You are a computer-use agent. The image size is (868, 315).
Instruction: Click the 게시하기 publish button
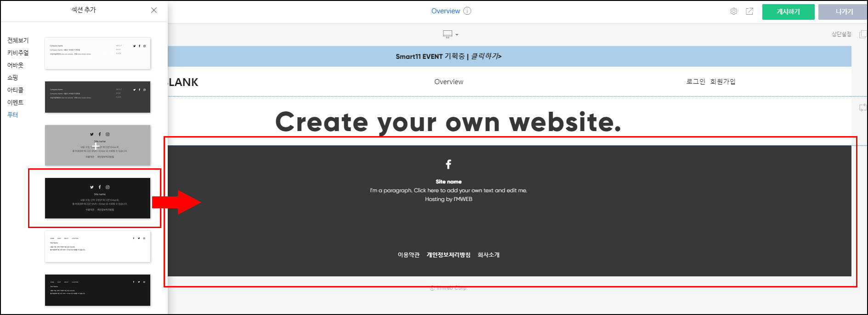[x=789, y=12]
